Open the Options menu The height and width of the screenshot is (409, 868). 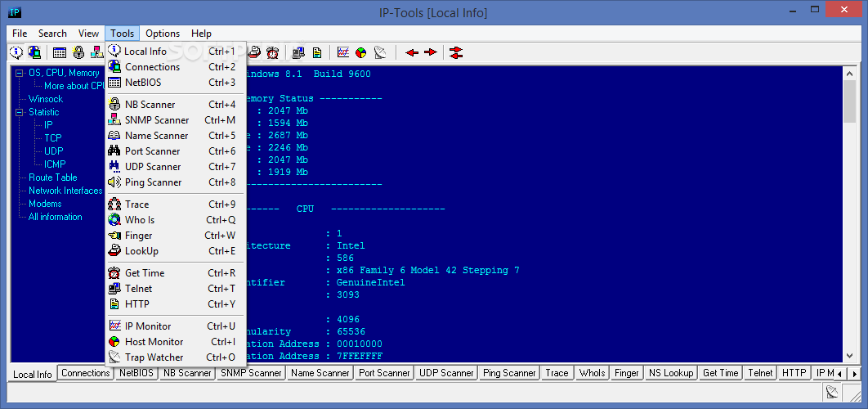163,34
